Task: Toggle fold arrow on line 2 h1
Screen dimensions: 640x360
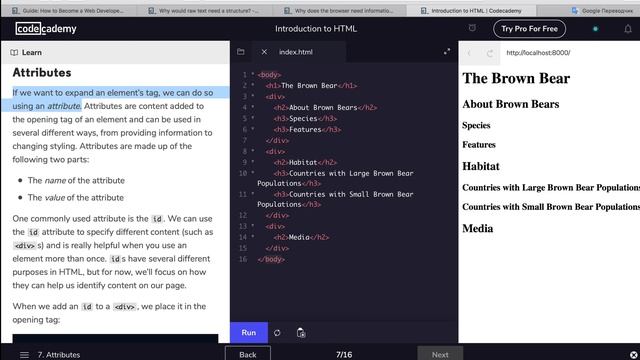Action: pos(253,85)
